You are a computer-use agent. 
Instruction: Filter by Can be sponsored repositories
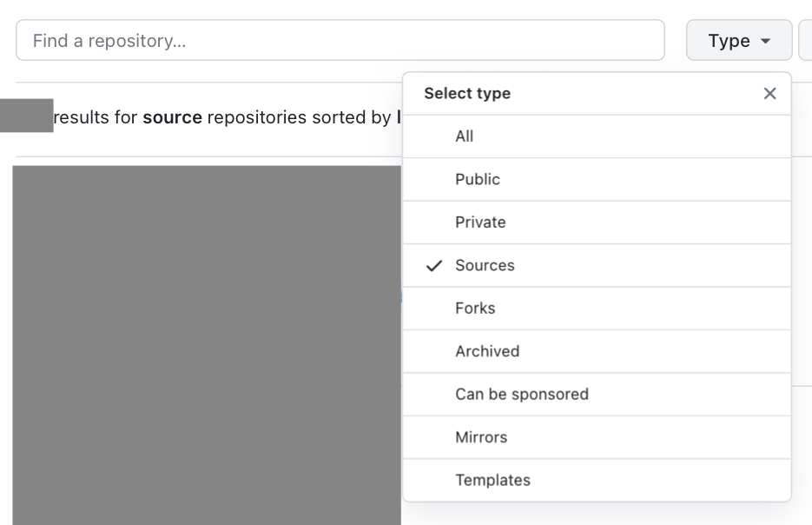[522, 394]
